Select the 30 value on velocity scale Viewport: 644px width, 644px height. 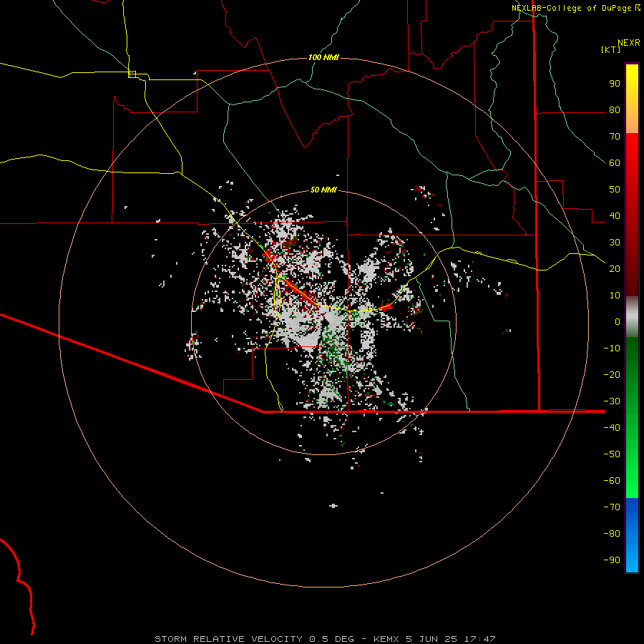[615, 243]
